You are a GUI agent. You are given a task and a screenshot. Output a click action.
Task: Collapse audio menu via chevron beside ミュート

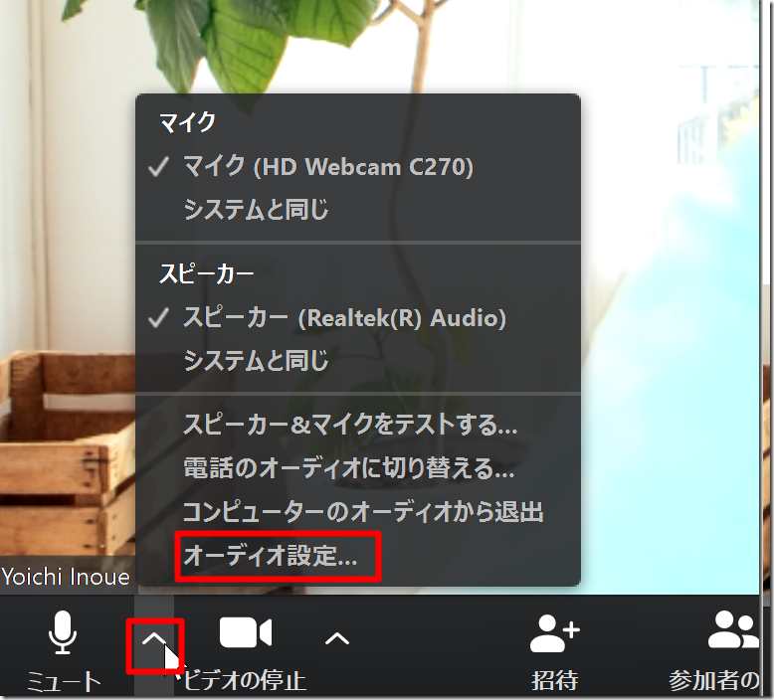pos(153,638)
